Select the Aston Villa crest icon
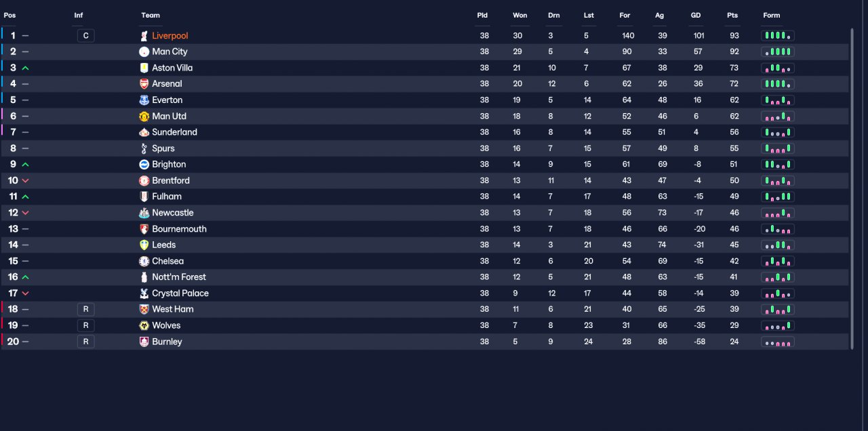 pos(144,68)
